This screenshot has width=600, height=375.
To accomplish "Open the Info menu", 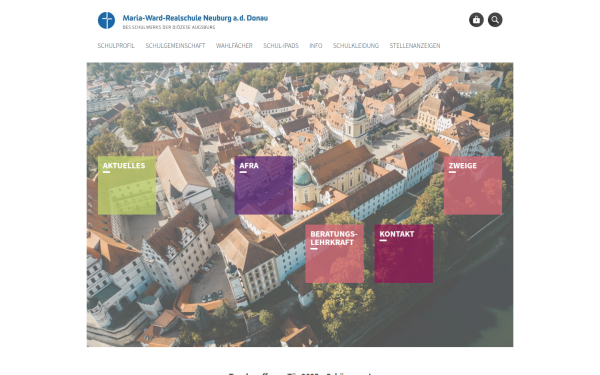I will click(x=316, y=46).
